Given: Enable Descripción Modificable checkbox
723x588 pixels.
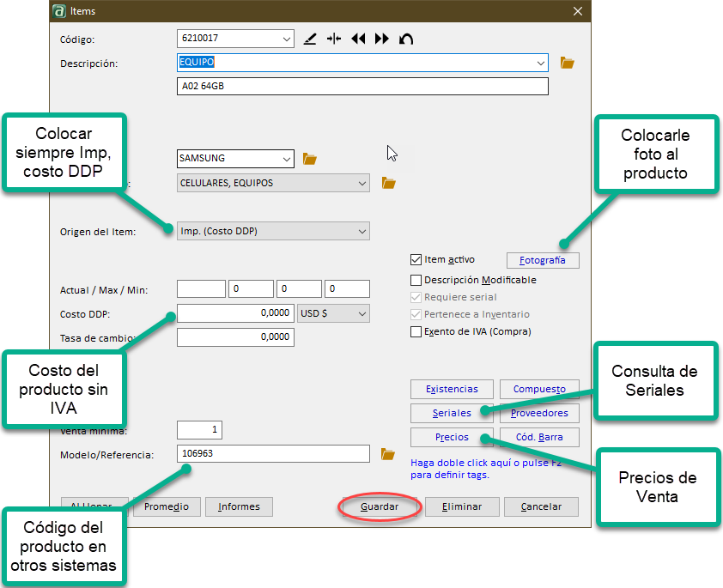Looking at the screenshot, I should [416, 280].
